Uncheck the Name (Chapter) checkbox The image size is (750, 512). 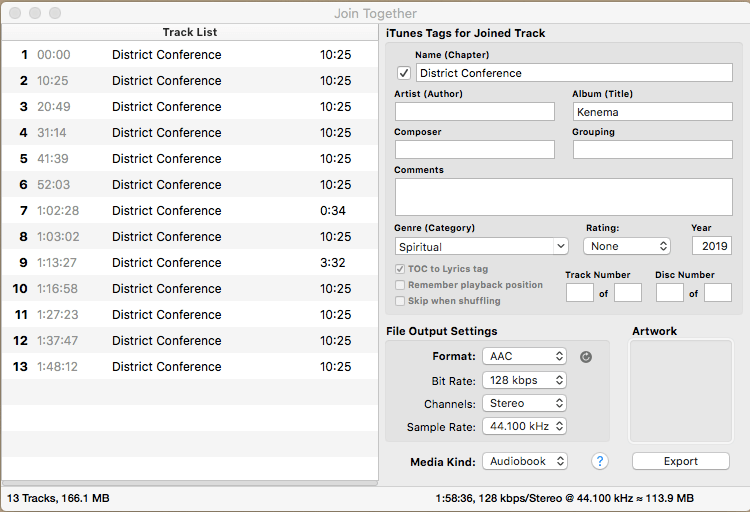[404, 73]
